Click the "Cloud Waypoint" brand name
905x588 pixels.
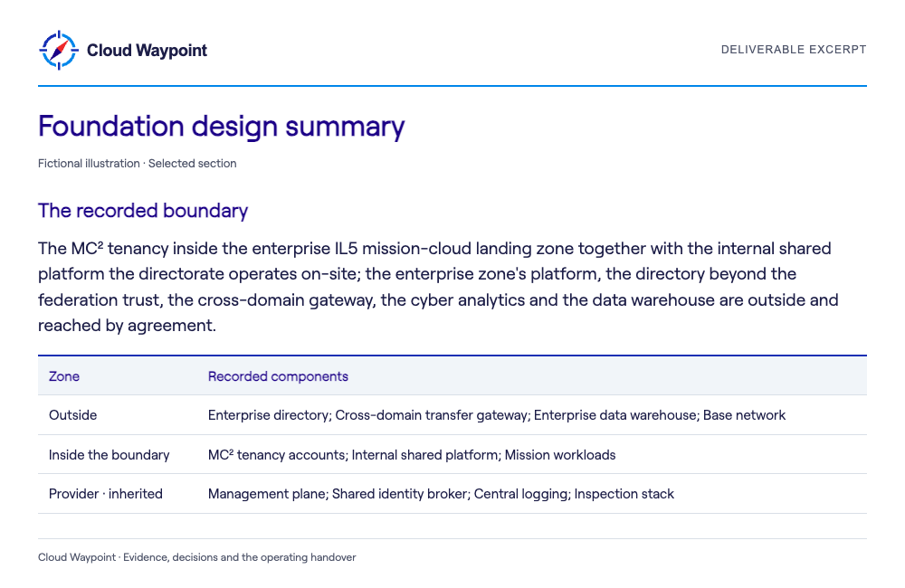coord(147,50)
